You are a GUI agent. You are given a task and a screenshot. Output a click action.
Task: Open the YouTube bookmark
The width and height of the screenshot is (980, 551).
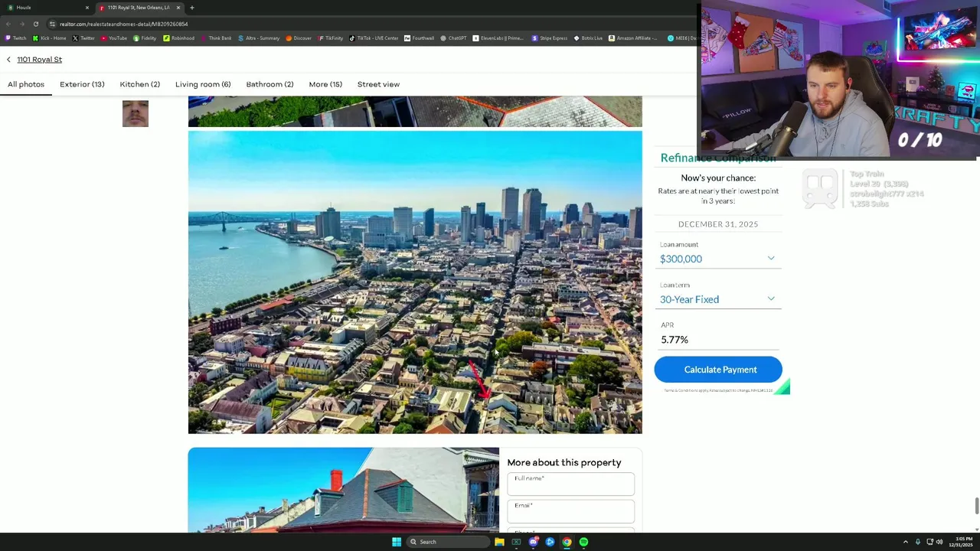tap(114, 38)
